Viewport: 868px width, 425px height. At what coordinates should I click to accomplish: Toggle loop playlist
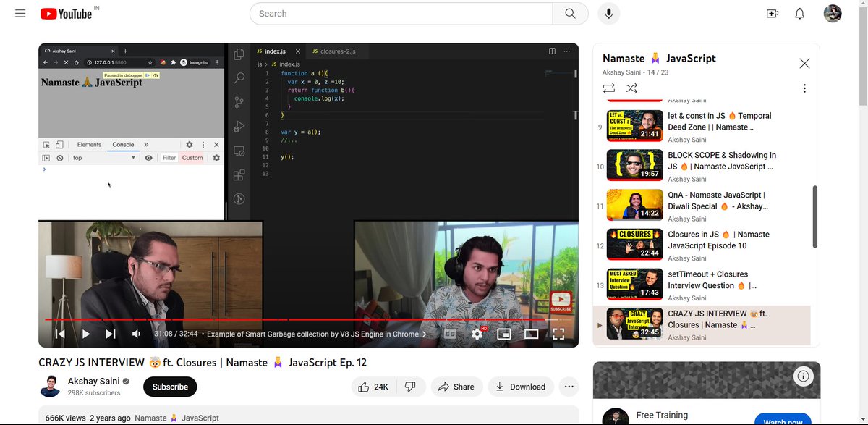coord(608,88)
